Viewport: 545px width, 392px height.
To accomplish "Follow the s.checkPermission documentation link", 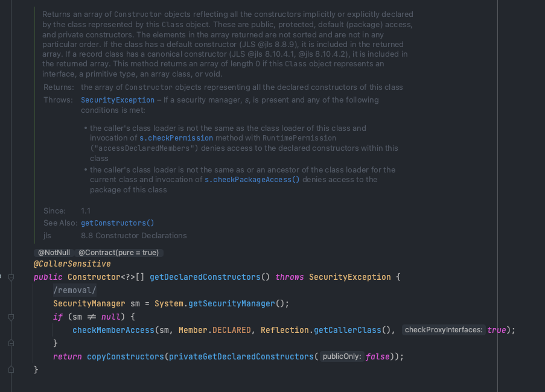I will [176, 138].
